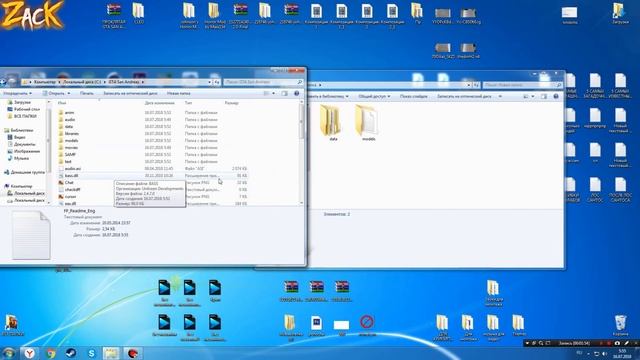The width and height of the screenshot is (640, 360).
Task: Open the desktop icon with the red prohibition sign
Action: pyautogui.click(x=367, y=325)
